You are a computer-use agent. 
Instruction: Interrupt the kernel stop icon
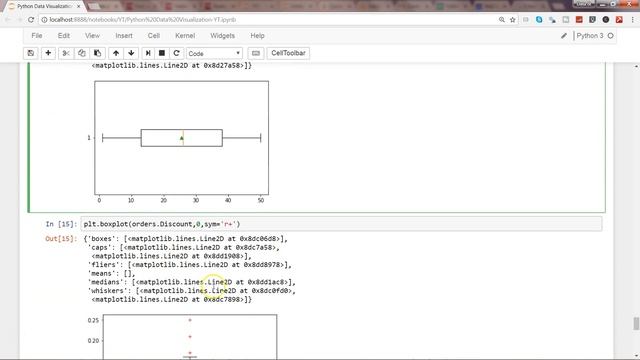[162, 53]
